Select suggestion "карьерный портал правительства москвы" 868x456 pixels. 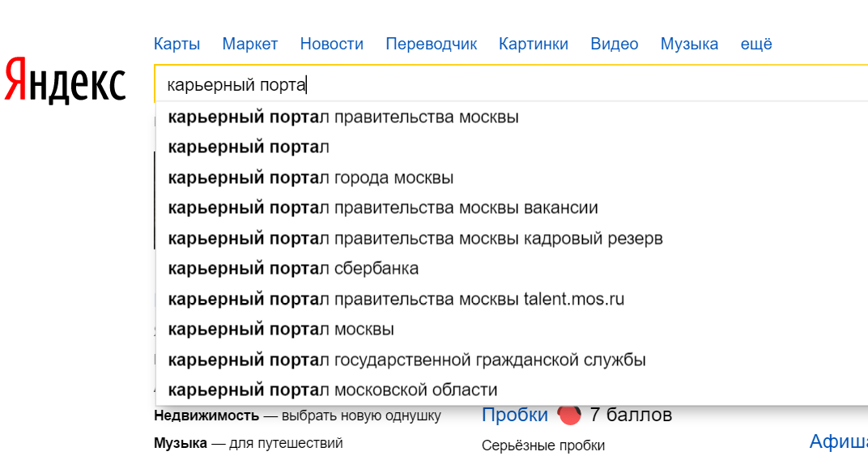pyautogui.click(x=343, y=117)
